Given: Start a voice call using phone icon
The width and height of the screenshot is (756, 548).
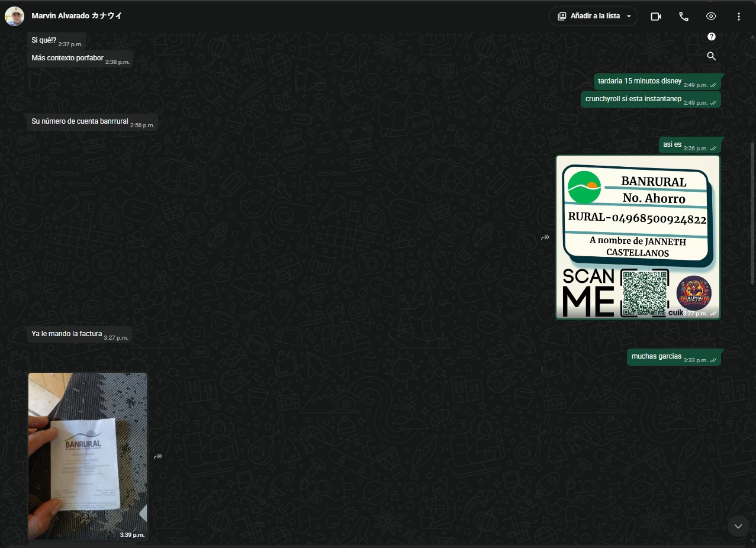Looking at the screenshot, I should 683,17.
